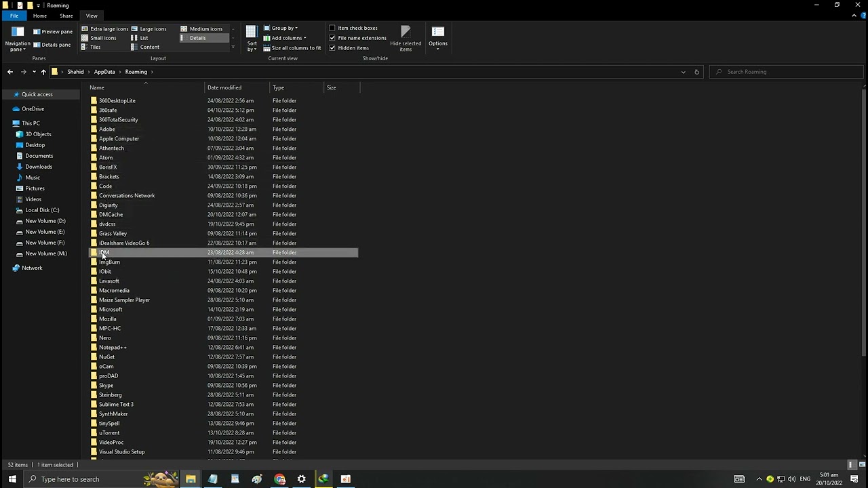The width and height of the screenshot is (868, 488).
Task: Click Size all columns to fit
Action: coord(292,48)
